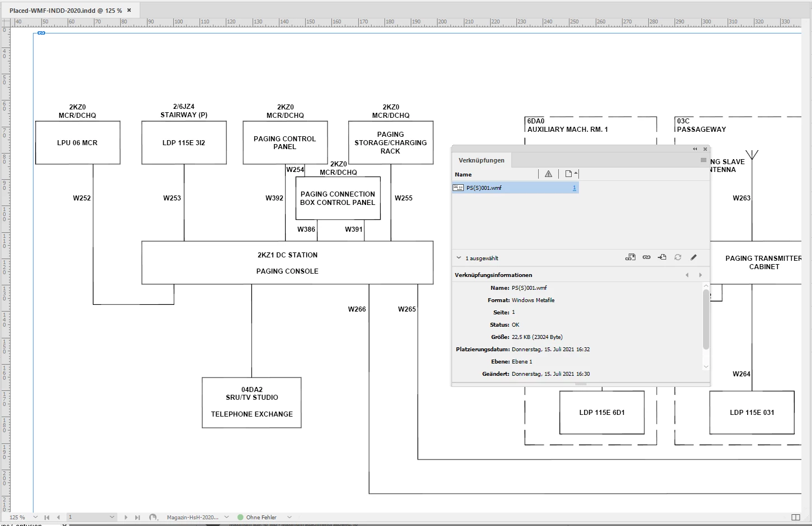Click 'PAGING STORAGE/CHARGING RACK' box
Image resolution: width=812 pixels, height=526 pixels.
[x=391, y=143]
